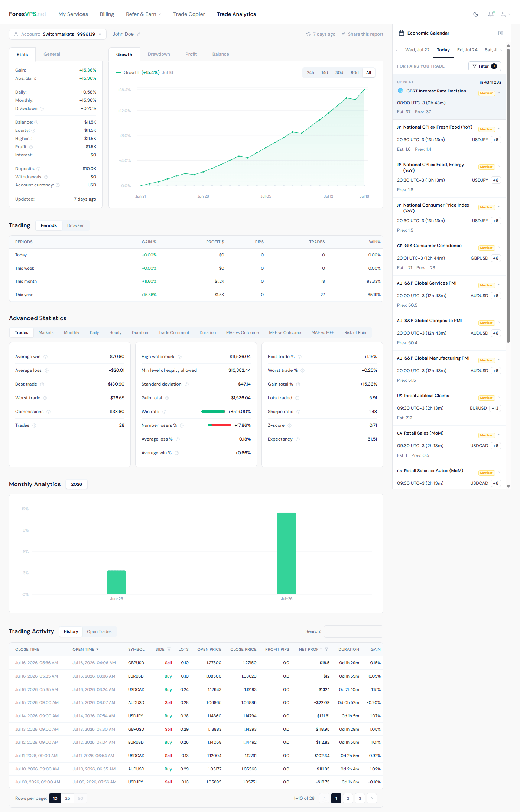Open the Filter button in calendar

pyautogui.click(x=485, y=66)
